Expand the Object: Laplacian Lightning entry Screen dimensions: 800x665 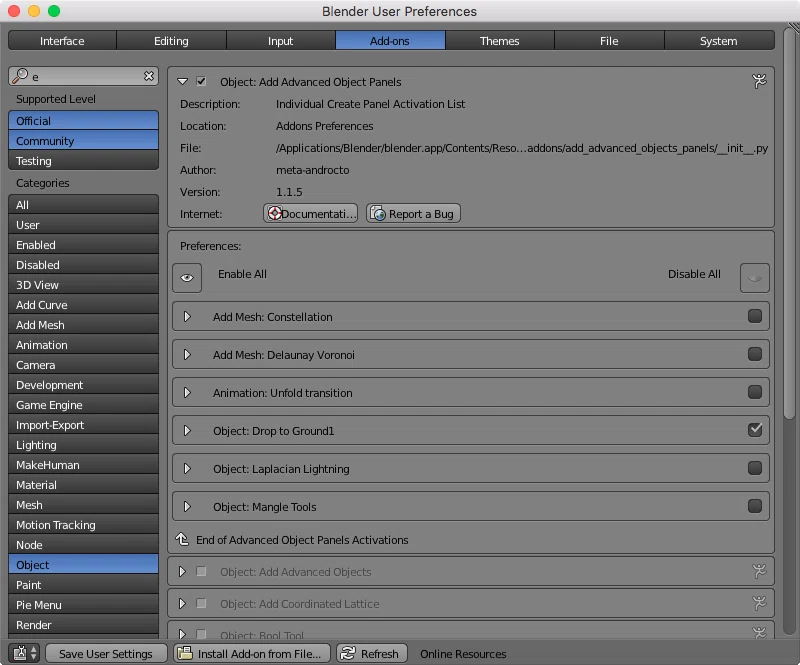coord(187,469)
